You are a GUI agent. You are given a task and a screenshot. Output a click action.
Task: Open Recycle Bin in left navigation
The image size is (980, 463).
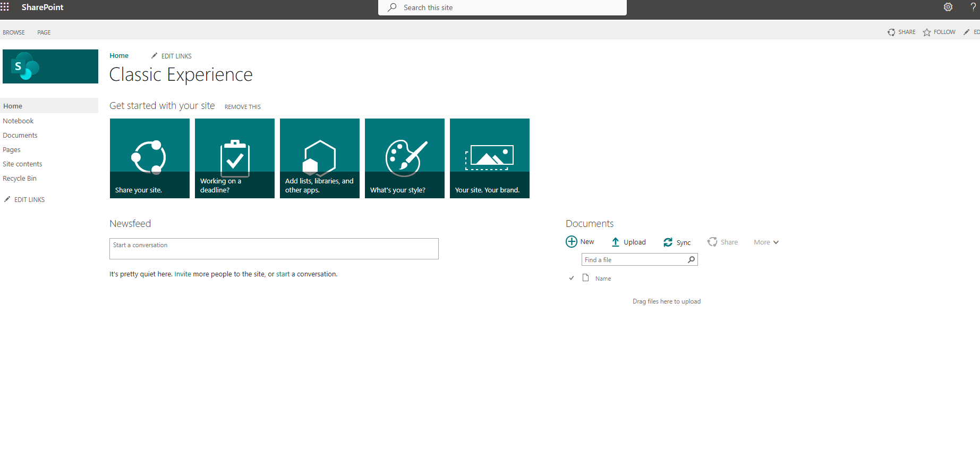pyautogui.click(x=20, y=178)
